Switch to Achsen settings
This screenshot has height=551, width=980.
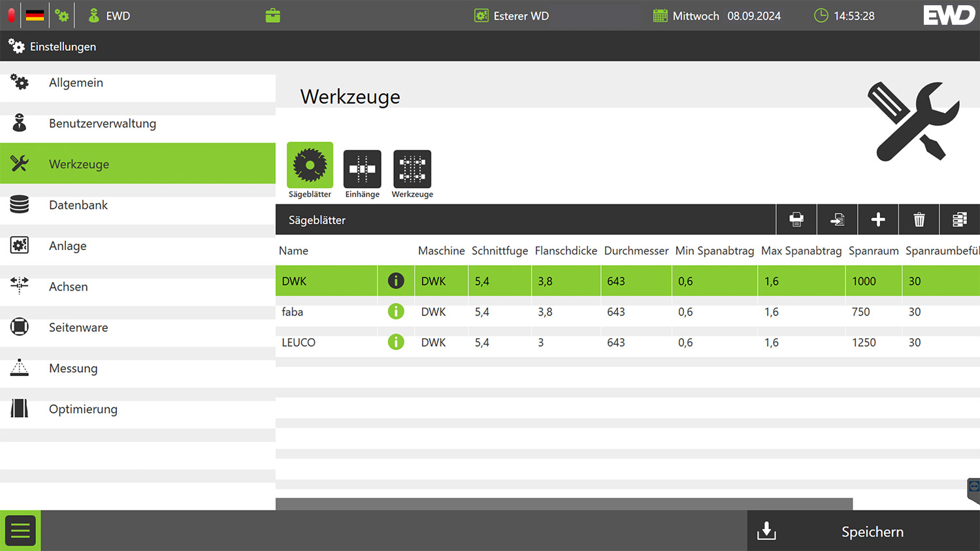pos(69,287)
